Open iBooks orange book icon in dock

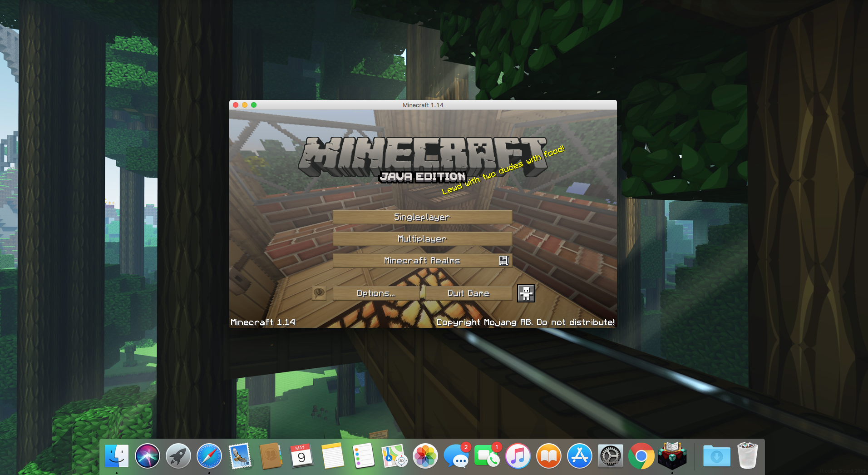(x=549, y=456)
